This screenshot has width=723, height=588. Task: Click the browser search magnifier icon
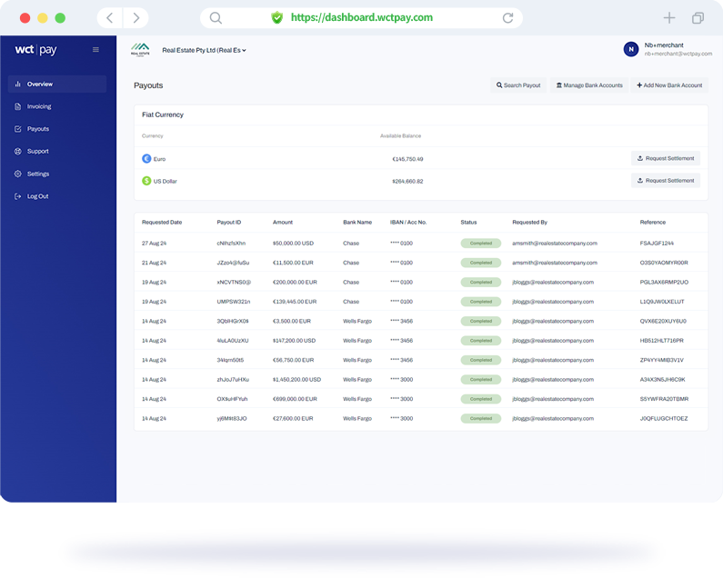click(x=216, y=18)
